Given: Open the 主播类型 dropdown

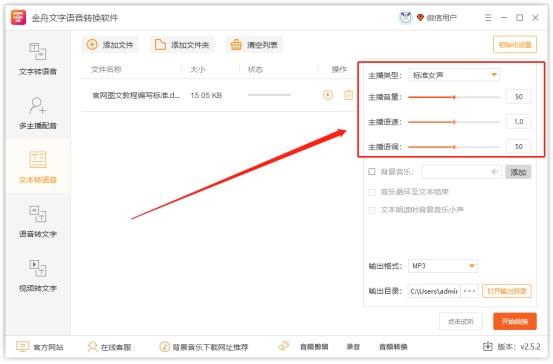Looking at the screenshot, I should tap(454, 75).
